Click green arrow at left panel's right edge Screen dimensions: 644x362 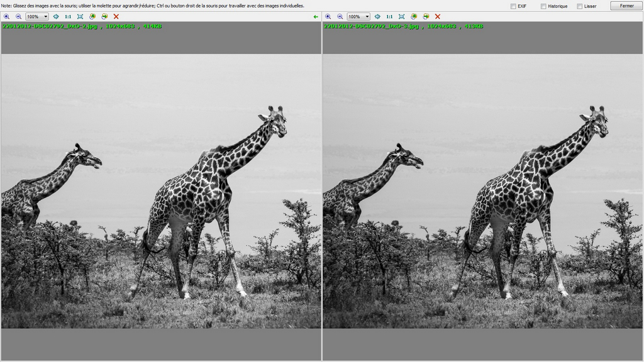pos(316,16)
